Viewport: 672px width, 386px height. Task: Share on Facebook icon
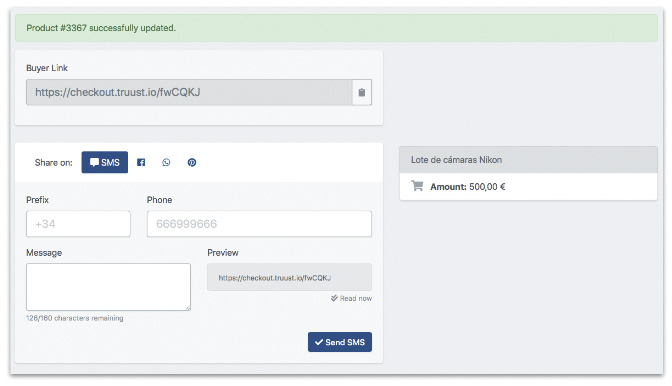(x=141, y=162)
